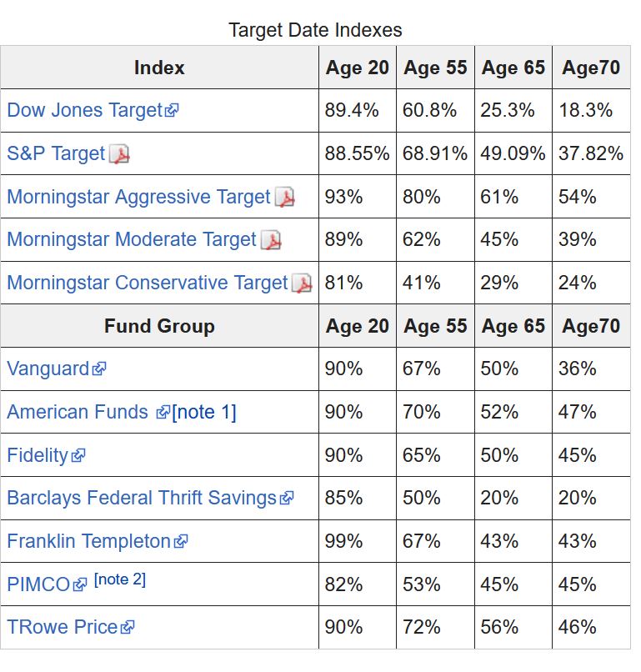Click the Fund Group header cell

coord(159,326)
